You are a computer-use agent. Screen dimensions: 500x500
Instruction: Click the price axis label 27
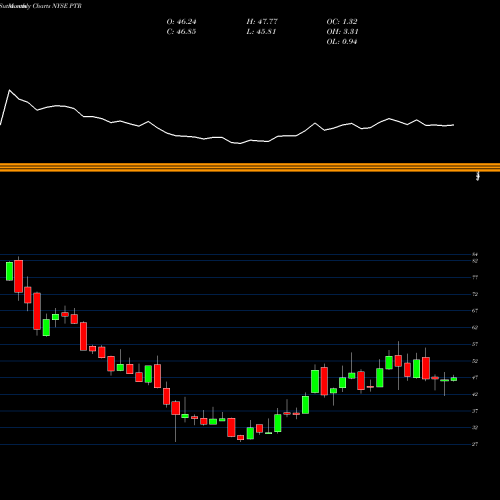click(475, 444)
